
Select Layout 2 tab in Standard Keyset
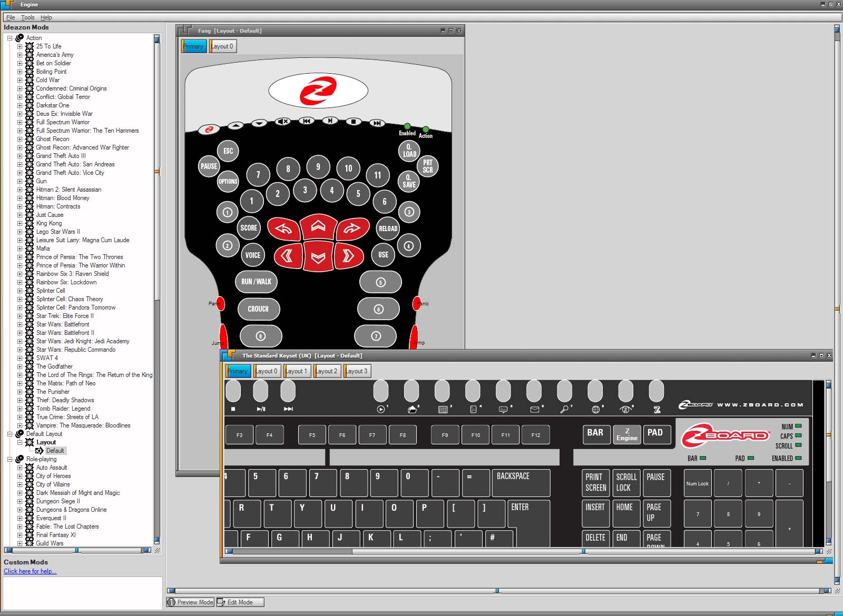[x=326, y=371]
